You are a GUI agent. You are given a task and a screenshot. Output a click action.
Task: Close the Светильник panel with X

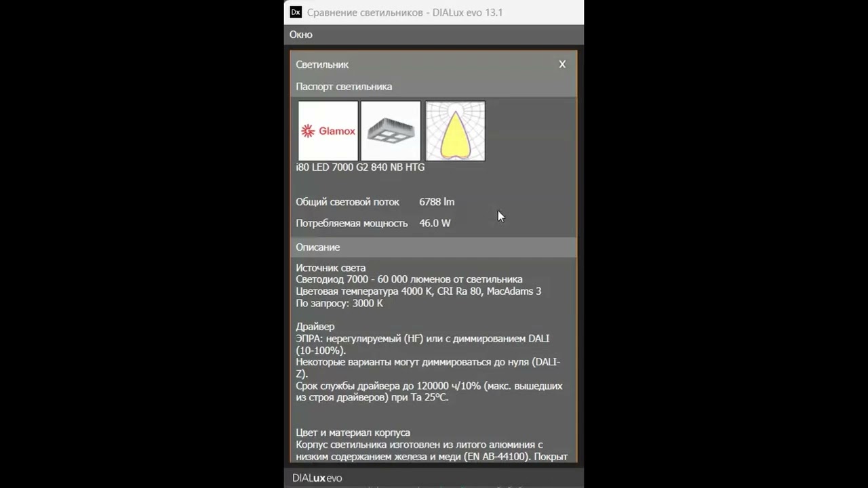(x=562, y=64)
